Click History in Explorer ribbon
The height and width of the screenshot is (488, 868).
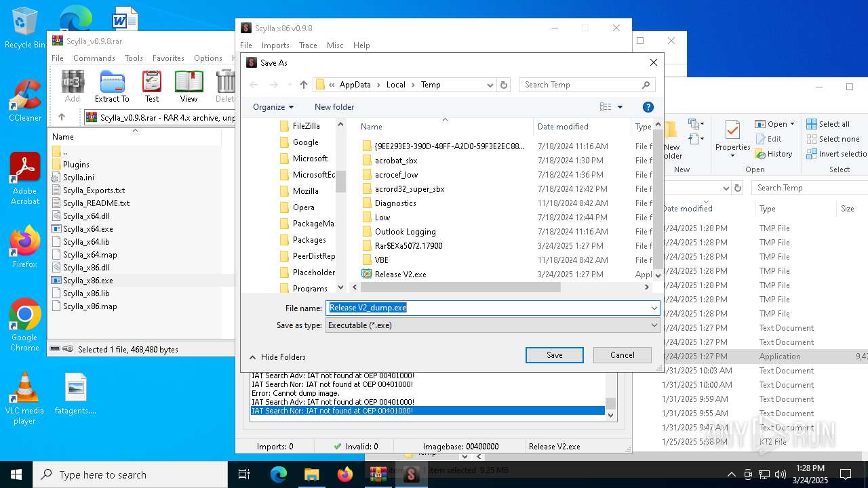[x=773, y=154]
